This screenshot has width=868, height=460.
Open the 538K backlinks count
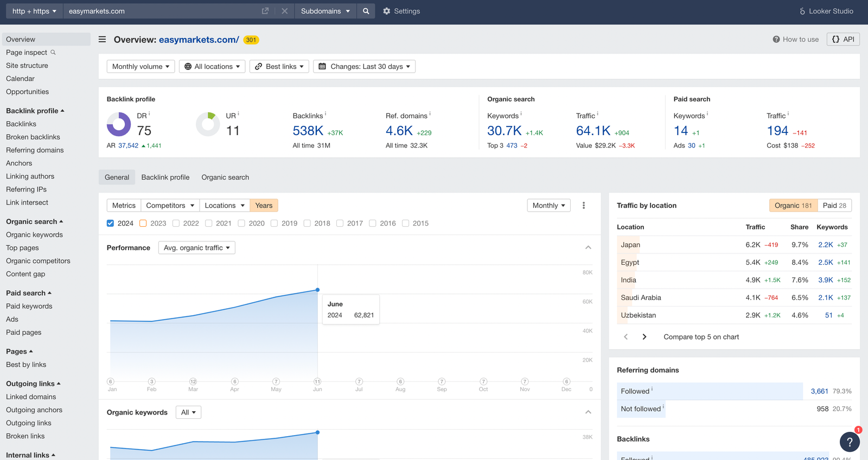point(308,131)
